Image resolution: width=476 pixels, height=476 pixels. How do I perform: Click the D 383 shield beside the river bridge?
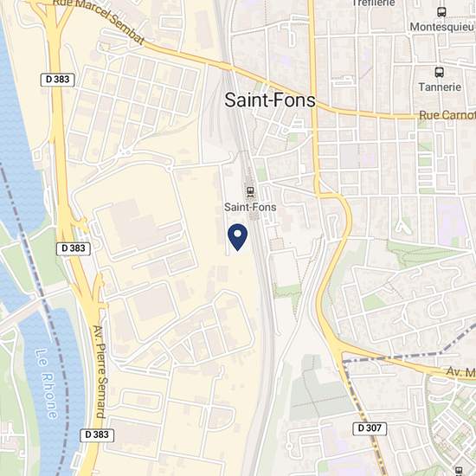tap(74, 248)
